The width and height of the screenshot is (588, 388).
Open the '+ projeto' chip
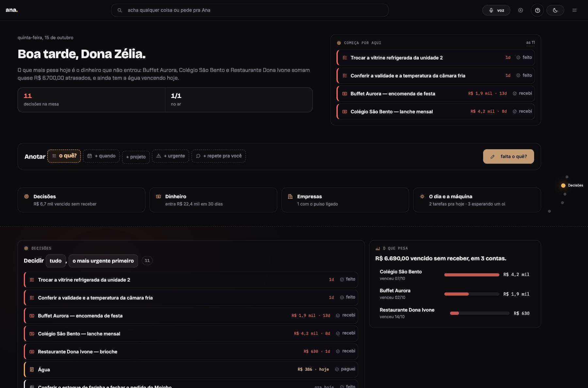click(x=136, y=157)
